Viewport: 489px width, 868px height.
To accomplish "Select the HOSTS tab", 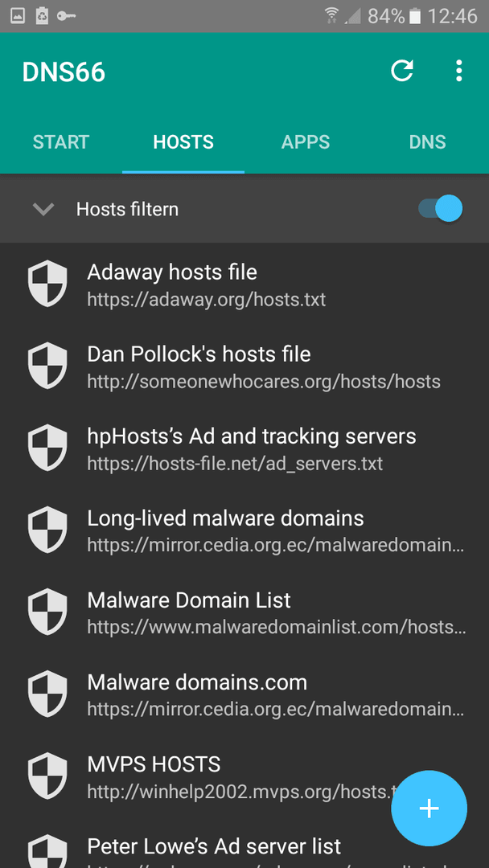I will (x=183, y=141).
